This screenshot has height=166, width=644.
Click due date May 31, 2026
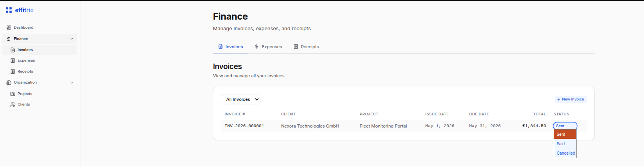pos(485,126)
